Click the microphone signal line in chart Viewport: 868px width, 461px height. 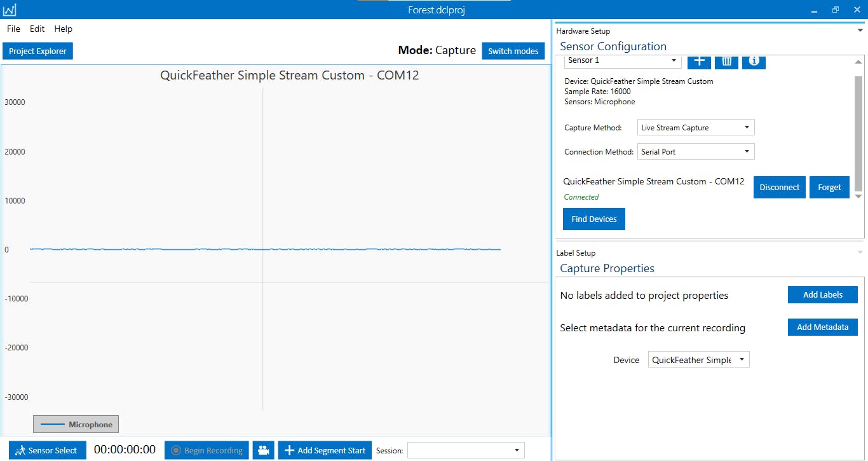tap(265, 249)
